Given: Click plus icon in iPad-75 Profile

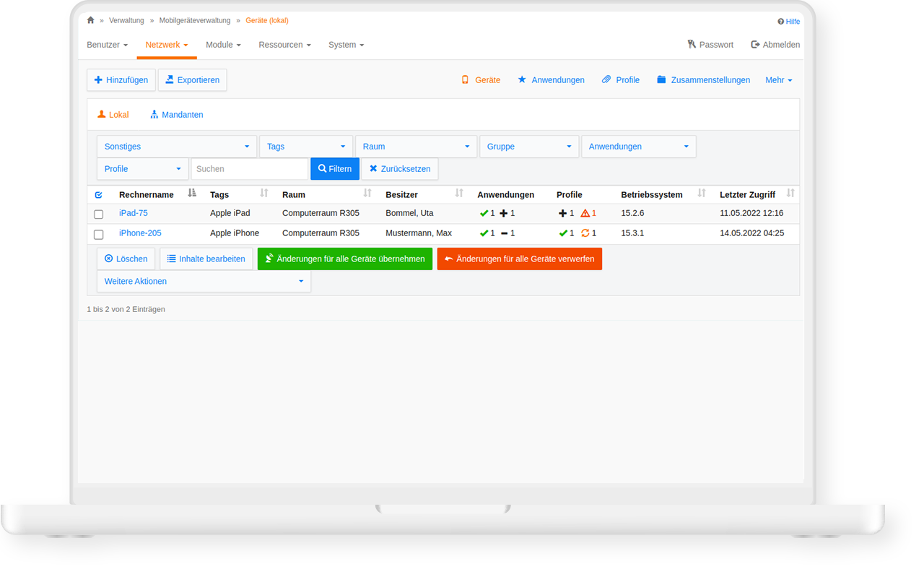Looking at the screenshot, I should pyautogui.click(x=563, y=214).
